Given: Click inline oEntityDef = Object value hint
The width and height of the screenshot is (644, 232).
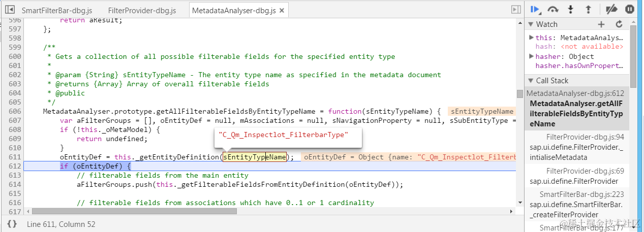Looking at the screenshot, I should pos(408,157).
